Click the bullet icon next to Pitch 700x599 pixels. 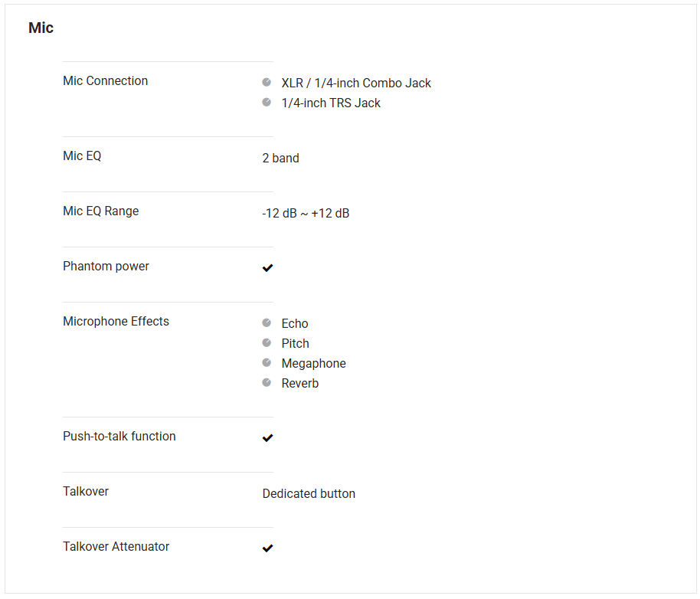click(x=267, y=342)
